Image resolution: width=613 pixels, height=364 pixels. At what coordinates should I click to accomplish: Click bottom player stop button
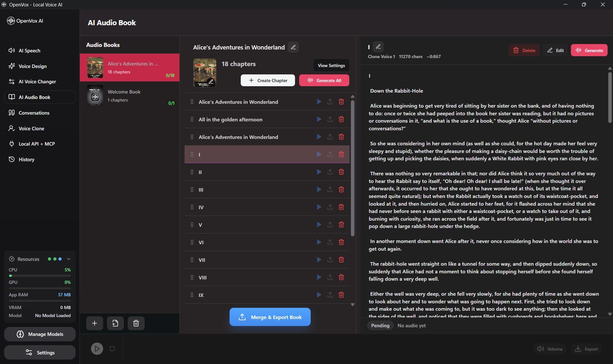pyautogui.click(x=112, y=349)
